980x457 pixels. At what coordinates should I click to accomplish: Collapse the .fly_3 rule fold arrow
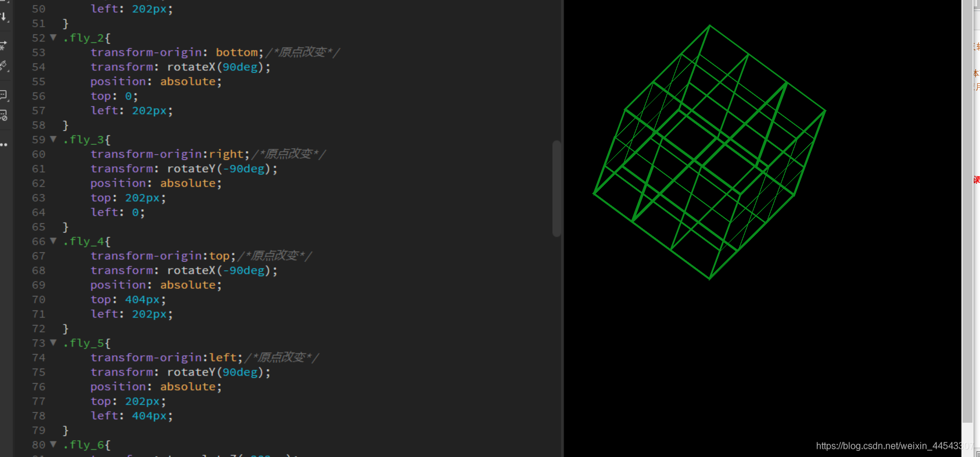tap(53, 140)
